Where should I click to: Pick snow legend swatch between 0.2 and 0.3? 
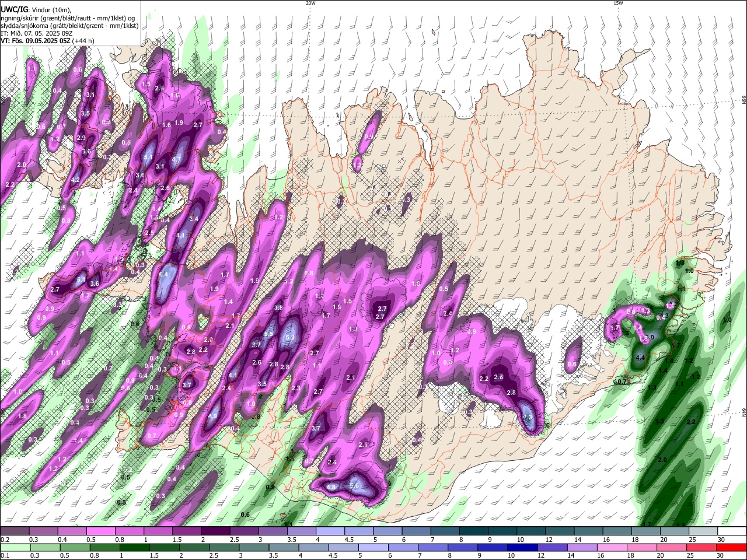click(x=15, y=531)
